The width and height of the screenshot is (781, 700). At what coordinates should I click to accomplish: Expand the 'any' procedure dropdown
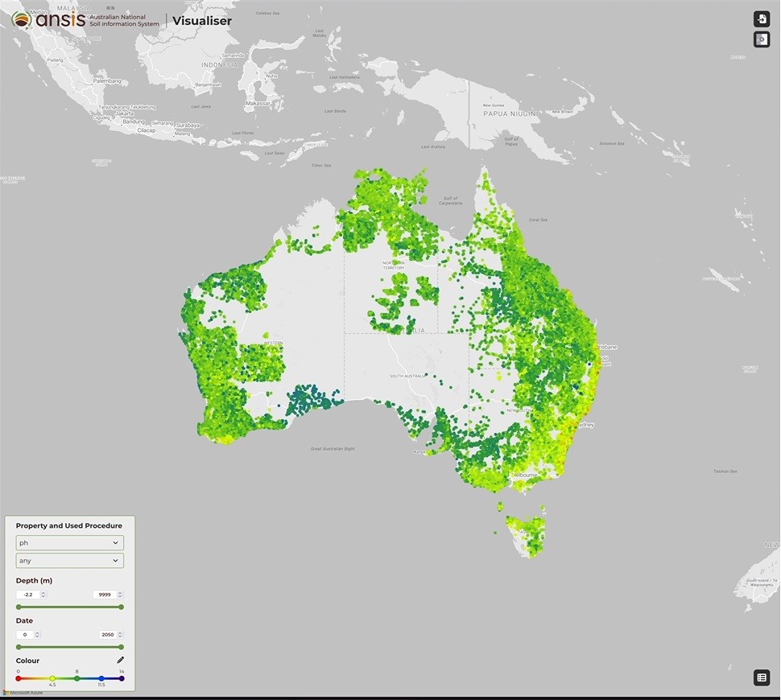point(70,560)
